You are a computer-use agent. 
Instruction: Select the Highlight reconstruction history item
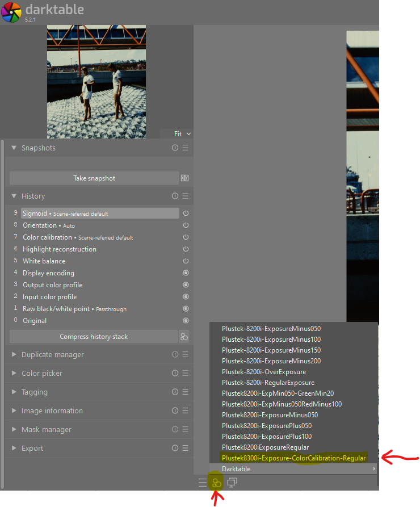(x=60, y=249)
